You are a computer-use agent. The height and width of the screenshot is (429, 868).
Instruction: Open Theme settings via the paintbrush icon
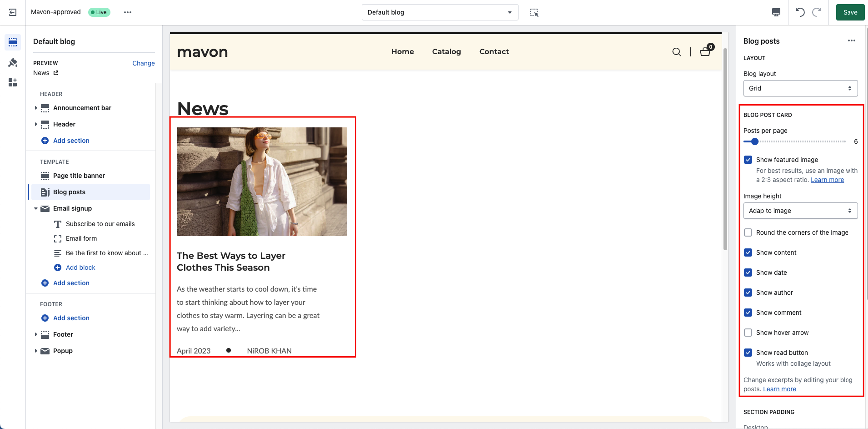(x=12, y=62)
